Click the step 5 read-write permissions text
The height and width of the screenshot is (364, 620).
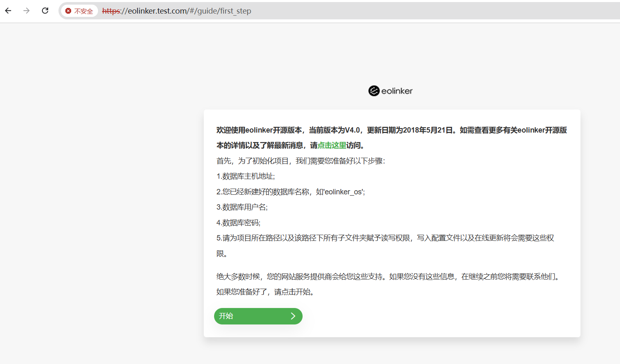[385, 246]
